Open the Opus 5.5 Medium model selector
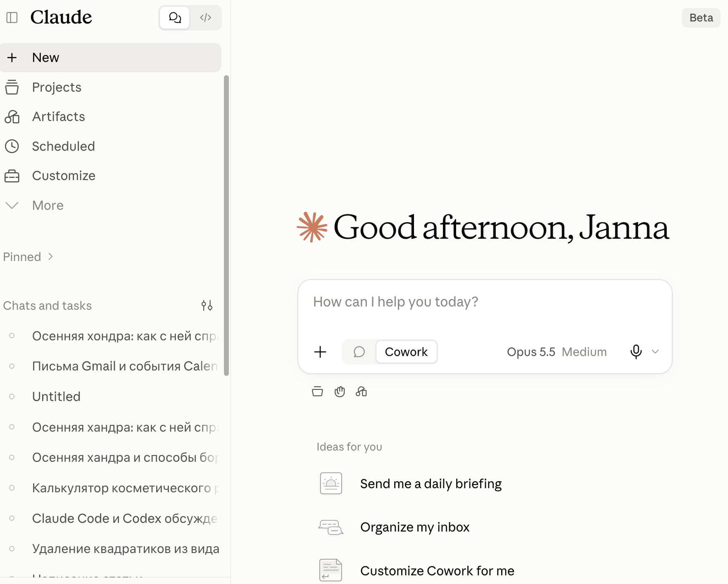The image size is (728, 584). tap(557, 352)
